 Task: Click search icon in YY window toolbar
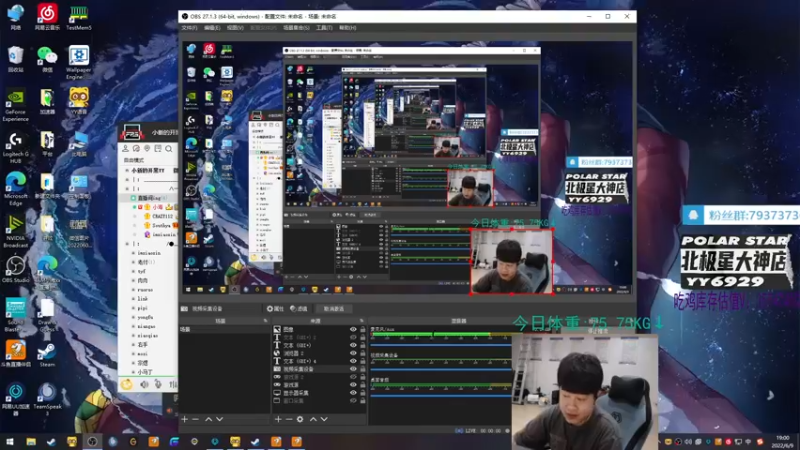169,148
